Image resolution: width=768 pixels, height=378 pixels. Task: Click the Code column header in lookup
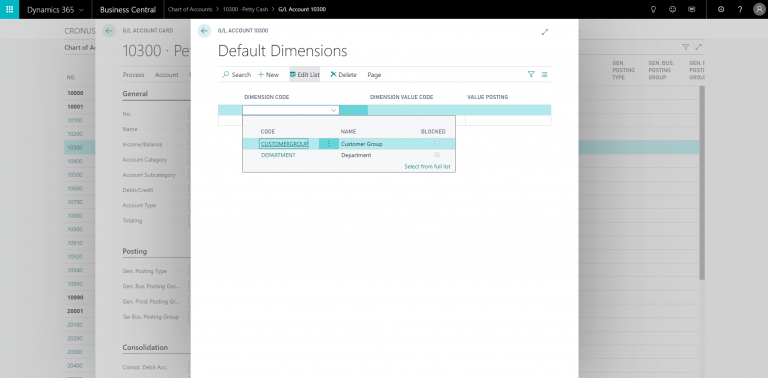click(267, 132)
